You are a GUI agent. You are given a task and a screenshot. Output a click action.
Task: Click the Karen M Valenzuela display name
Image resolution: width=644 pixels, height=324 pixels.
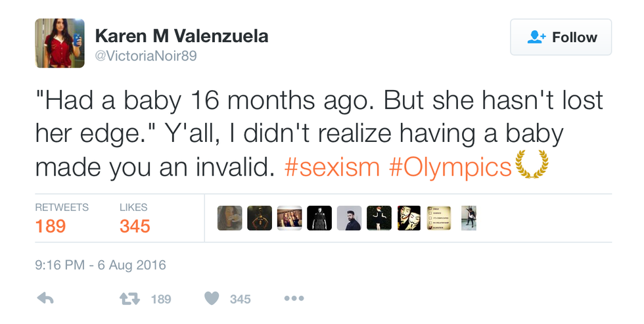click(x=181, y=35)
